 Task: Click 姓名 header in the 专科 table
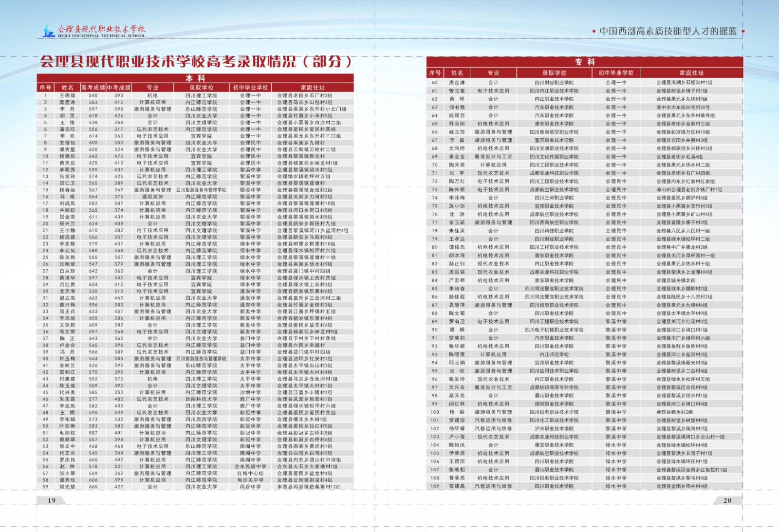tap(457, 73)
